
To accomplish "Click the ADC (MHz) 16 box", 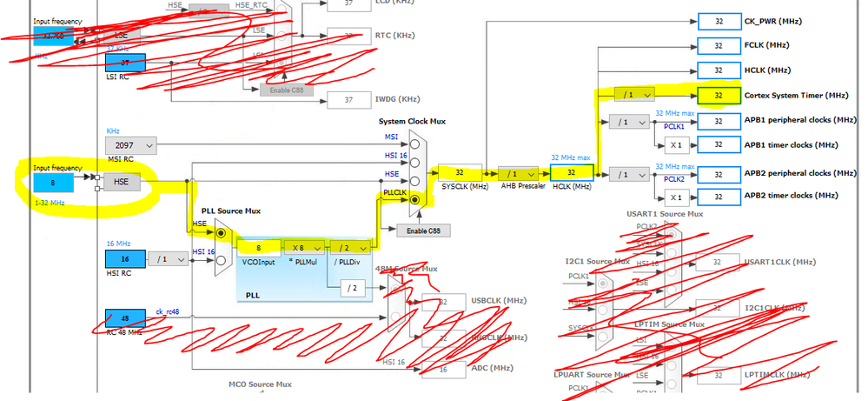I will (443, 370).
